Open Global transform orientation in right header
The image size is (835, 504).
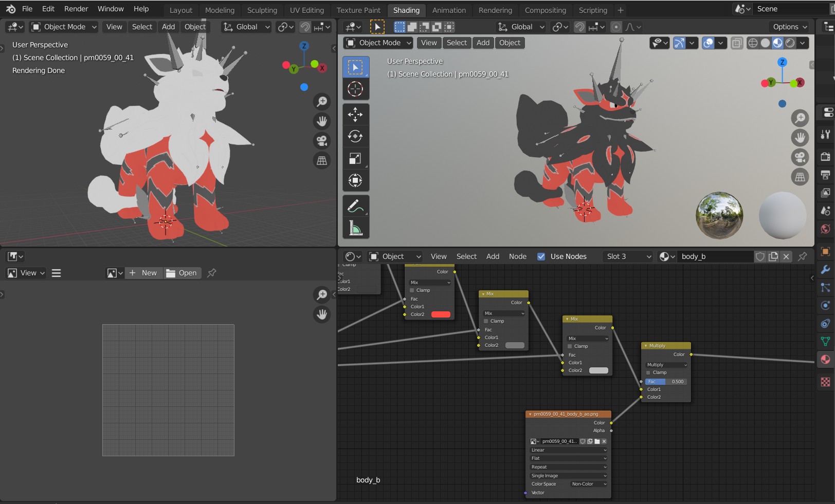(521, 27)
